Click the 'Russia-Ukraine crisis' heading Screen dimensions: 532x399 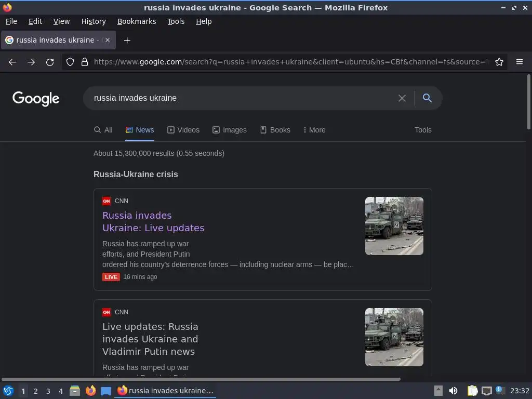coord(136,175)
